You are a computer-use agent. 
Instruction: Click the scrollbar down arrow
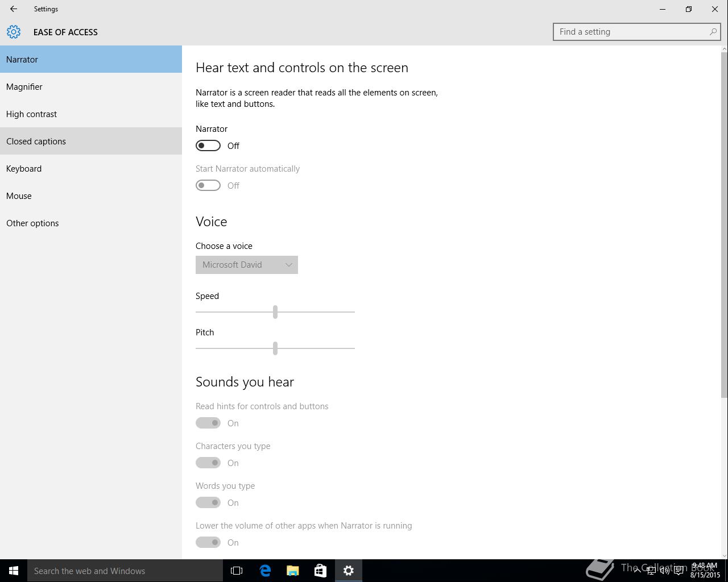(724, 555)
